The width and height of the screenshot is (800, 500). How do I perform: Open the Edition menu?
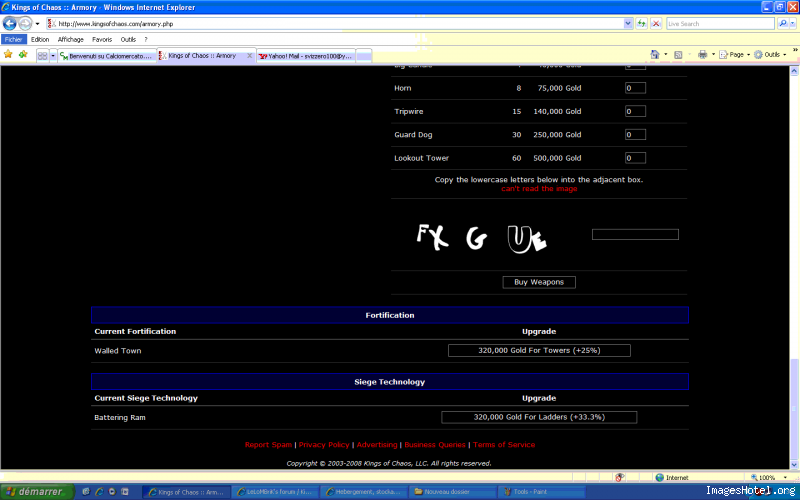pyautogui.click(x=40, y=39)
